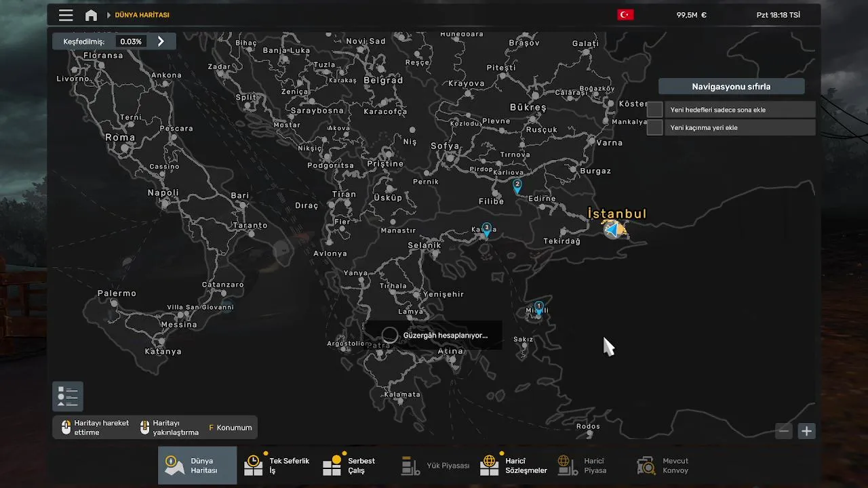Click the Messina city label
868x488 pixels.
tap(179, 325)
